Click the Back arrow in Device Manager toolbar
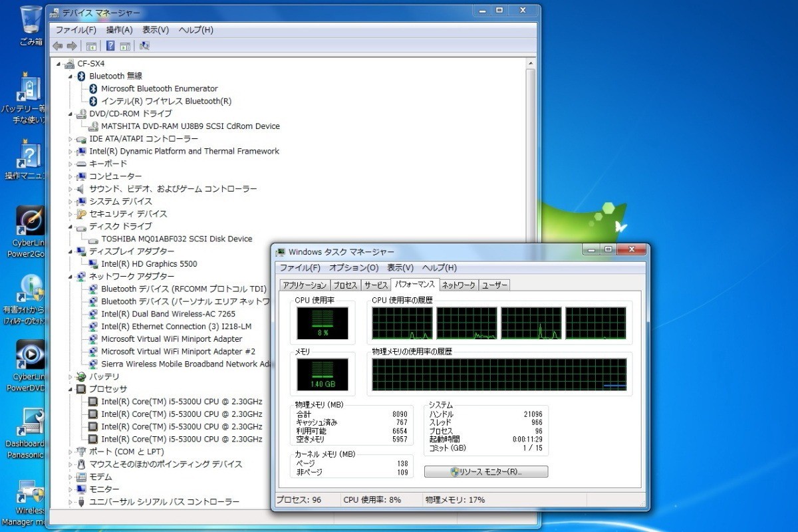Screen dimensions: 798x532 (x=58, y=46)
